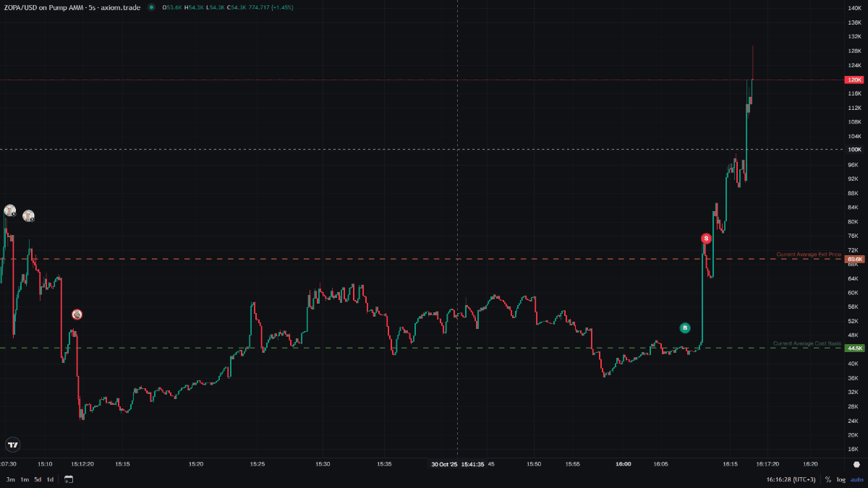Click the red-ringed avatar marker near 15:12

(x=77, y=314)
